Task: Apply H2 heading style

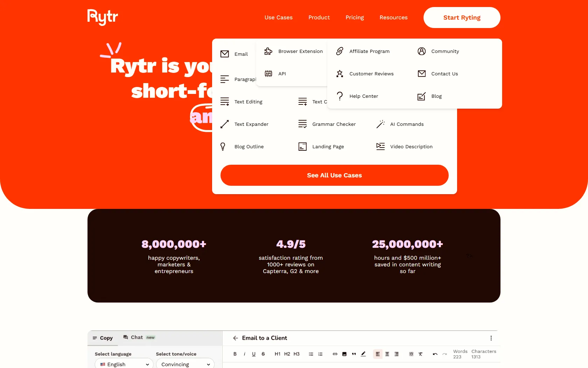Action: (287, 354)
